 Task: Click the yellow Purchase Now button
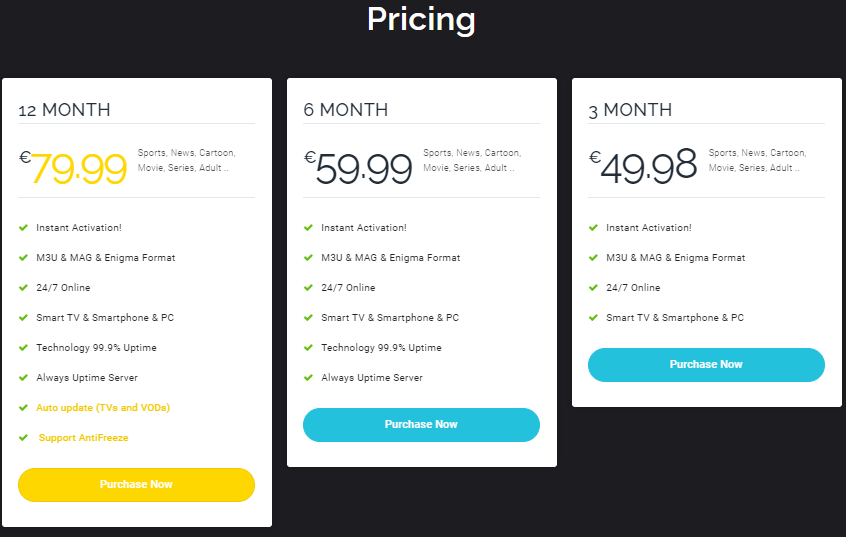click(136, 484)
